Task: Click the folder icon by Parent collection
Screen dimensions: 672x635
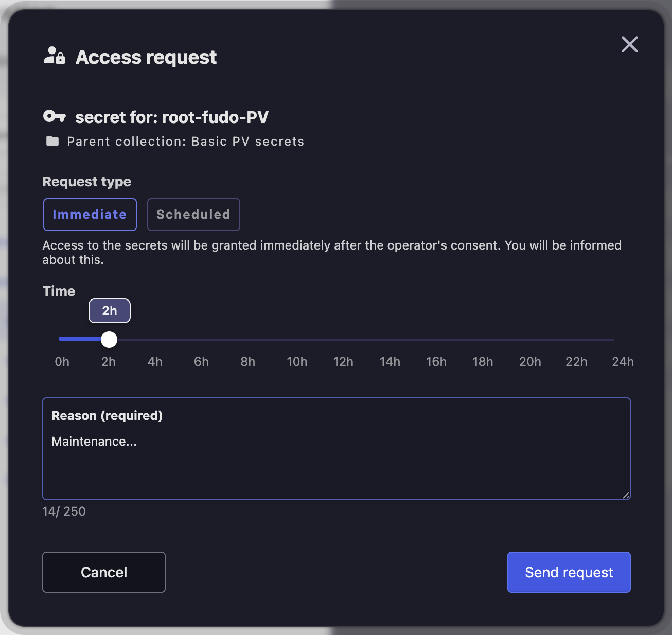Action: point(52,141)
